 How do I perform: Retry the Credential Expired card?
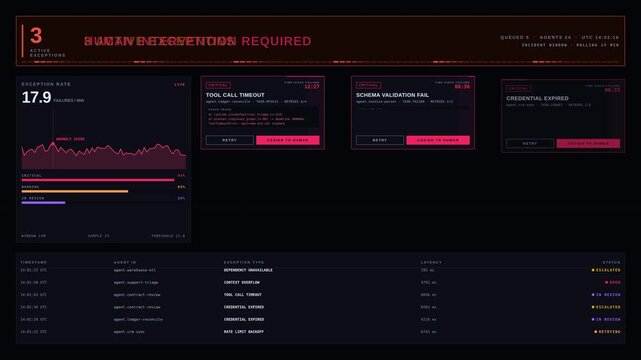point(530,143)
